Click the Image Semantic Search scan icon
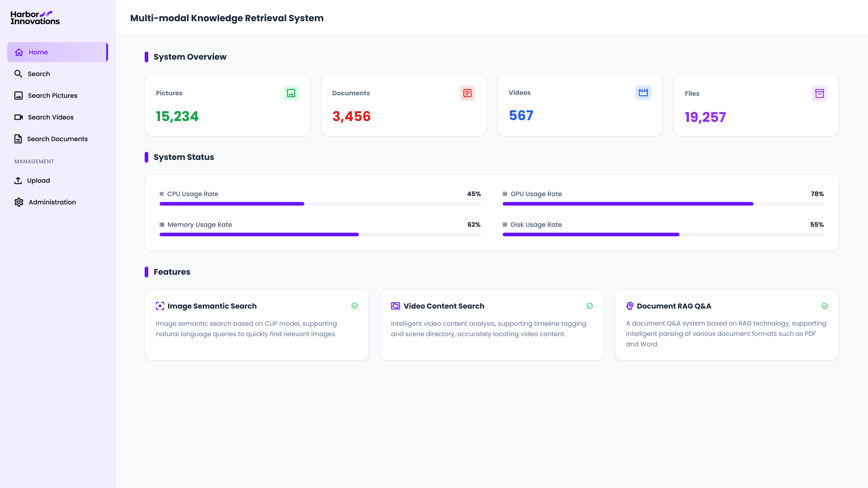 coord(160,306)
